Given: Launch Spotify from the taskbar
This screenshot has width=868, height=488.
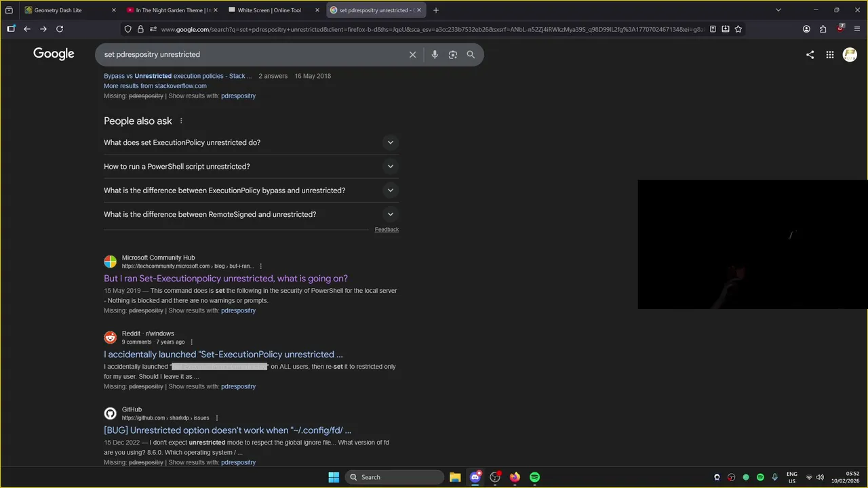Looking at the screenshot, I should point(535,477).
